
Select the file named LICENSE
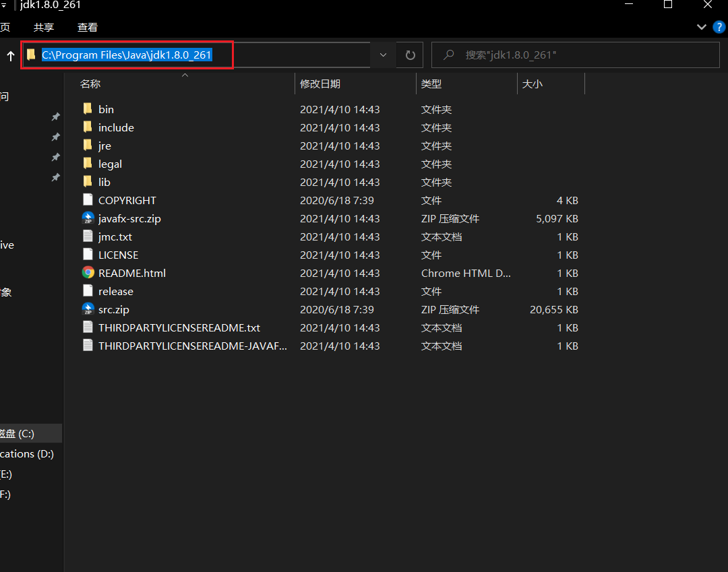coord(119,255)
